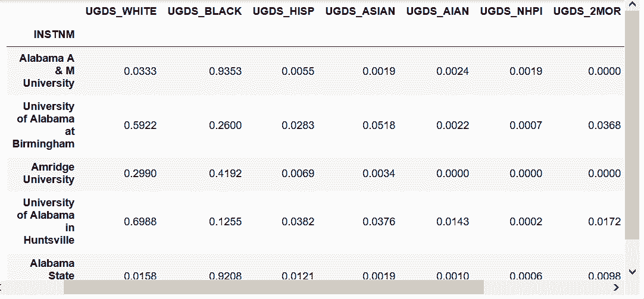Click the UGDS_HISP column header

point(283,11)
